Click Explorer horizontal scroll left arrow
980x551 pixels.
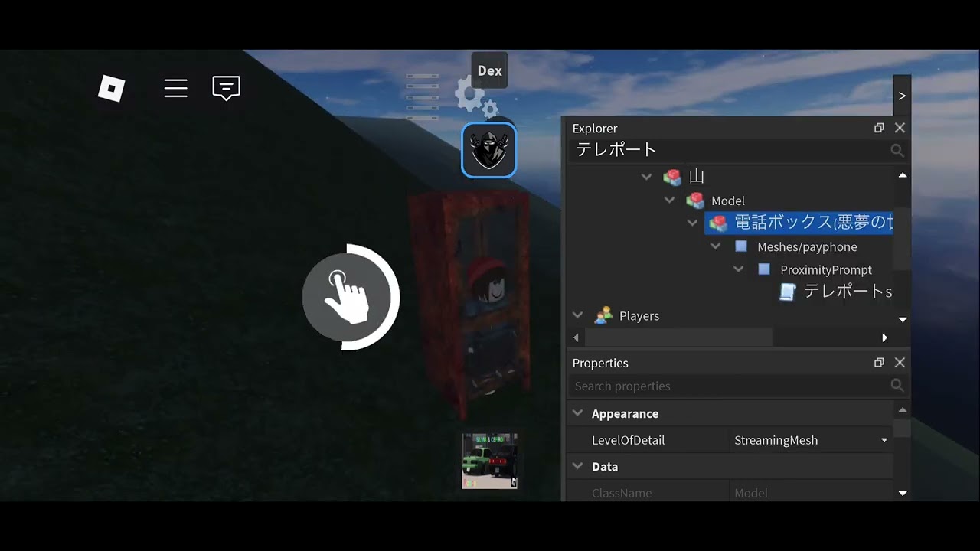(x=576, y=337)
